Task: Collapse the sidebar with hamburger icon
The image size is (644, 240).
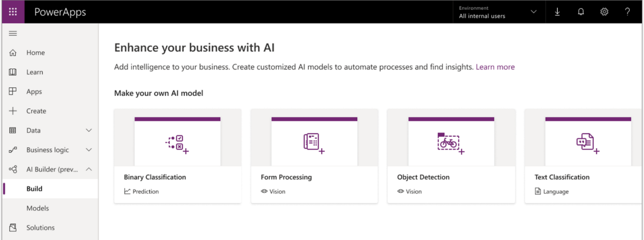Action: click(13, 34)
